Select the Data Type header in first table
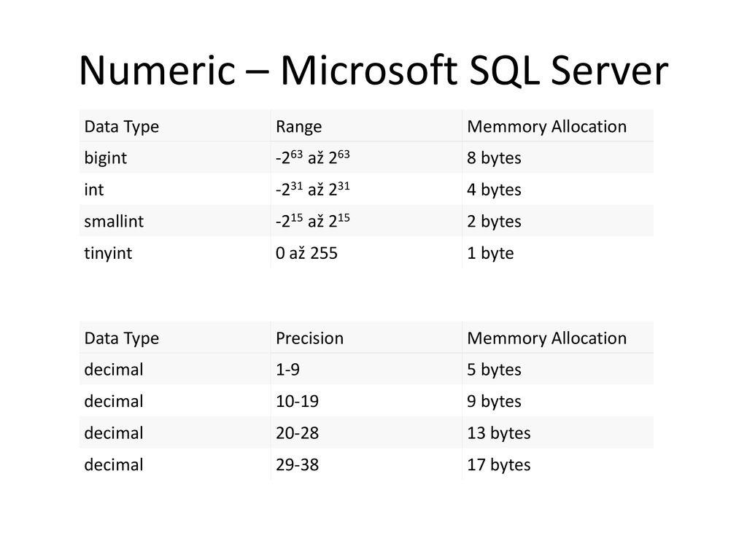This screenshot has width=747, height=560. (x=122, y=127)
